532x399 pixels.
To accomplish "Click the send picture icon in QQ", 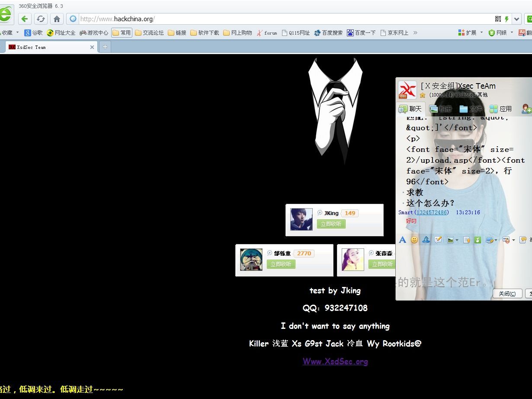I will click(450, 240).
